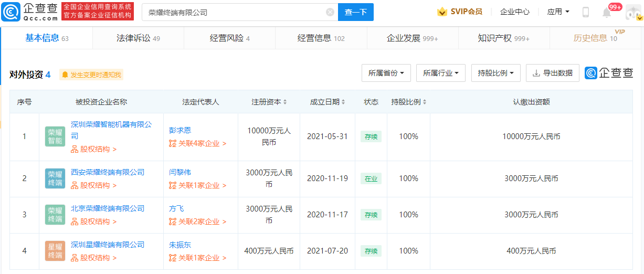This screenshot has height=274, width=644.
Task: Open the mobile phone app icon
Action: (x=586, y=12)
